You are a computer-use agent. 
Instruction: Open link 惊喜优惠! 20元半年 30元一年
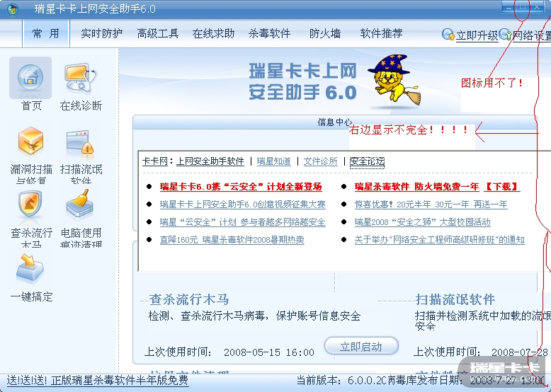[x=431, y=204]
